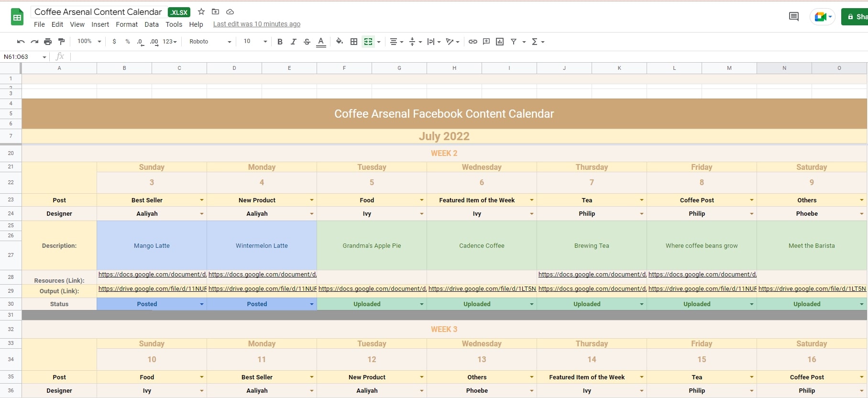Select column F header
Viewport: 868px width, 398px height.
point(344,68)
